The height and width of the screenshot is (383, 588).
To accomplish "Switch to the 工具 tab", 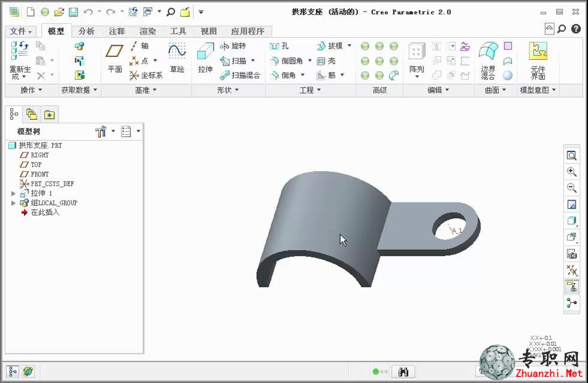I will point(178,31).
